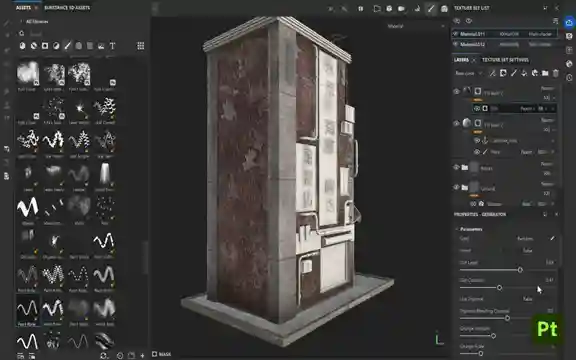The image size is (576, 360).
Task: Hide the upper folder layer with its eye
Action: tap(457, 167)
